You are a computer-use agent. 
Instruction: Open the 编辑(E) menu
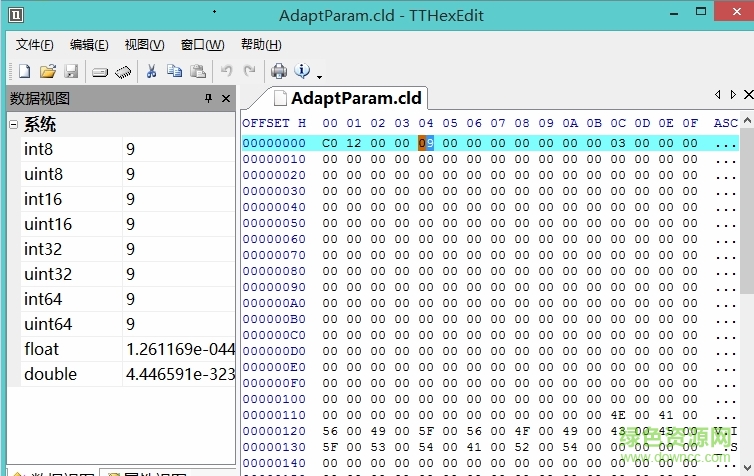coord(89,44)
